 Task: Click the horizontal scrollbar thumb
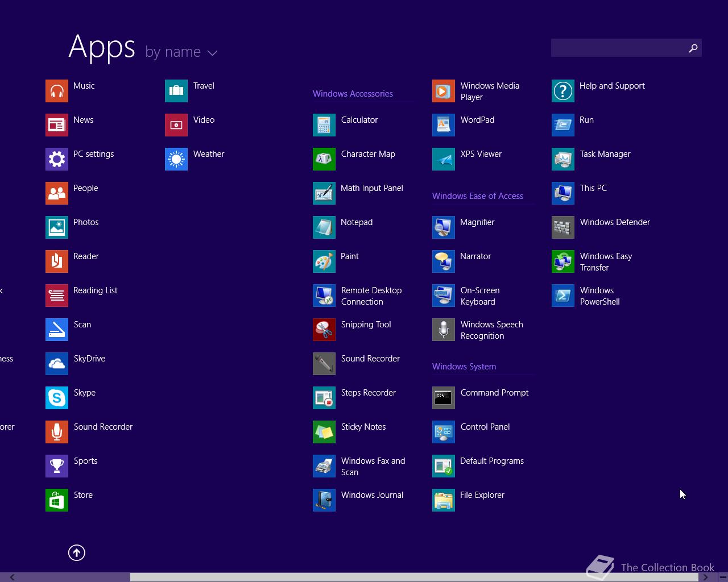414,577
